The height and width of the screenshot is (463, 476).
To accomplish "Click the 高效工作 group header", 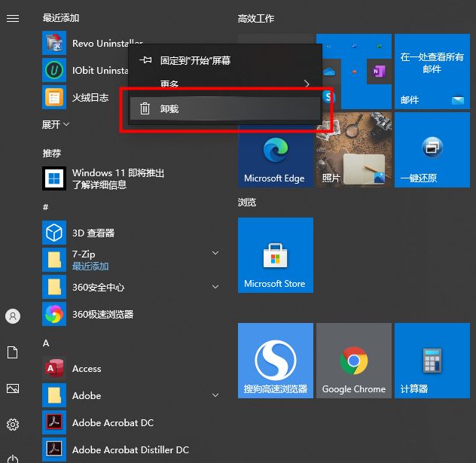I will point(256,19).
